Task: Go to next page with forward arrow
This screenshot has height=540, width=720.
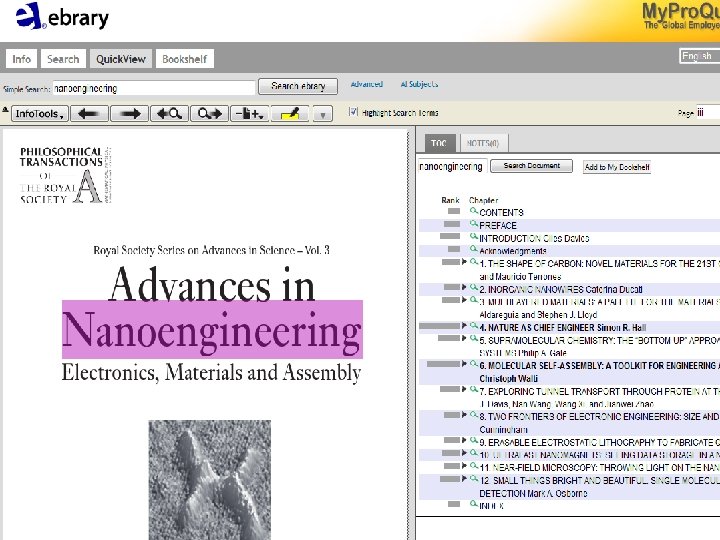Action: [x=129, y=113]
